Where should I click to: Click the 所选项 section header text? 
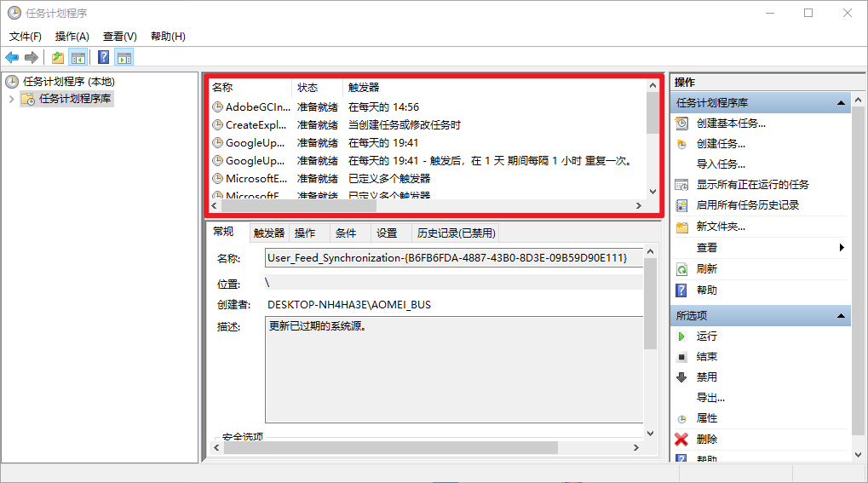(692, 316)
